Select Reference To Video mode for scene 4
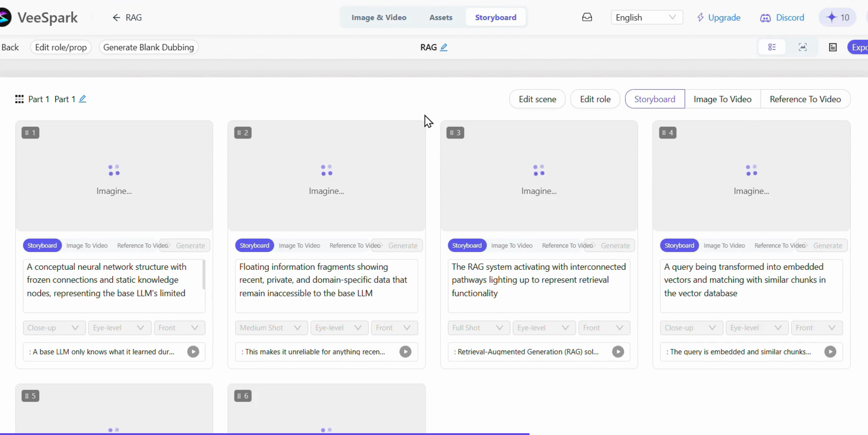This screenshot has height=435, width=868. [x=780, y=245]
